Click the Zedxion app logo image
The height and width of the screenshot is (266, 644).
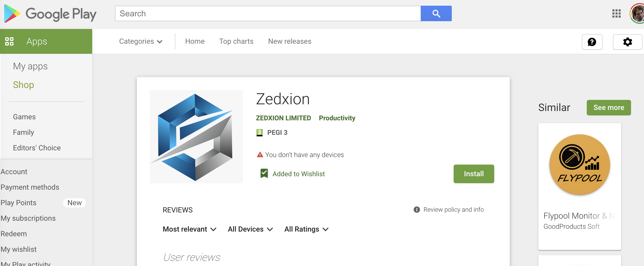point(196,137)
